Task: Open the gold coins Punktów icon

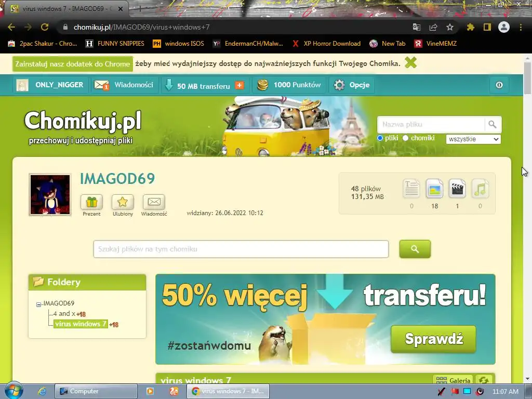Action: pyautogui.click(x=262, y=85)
